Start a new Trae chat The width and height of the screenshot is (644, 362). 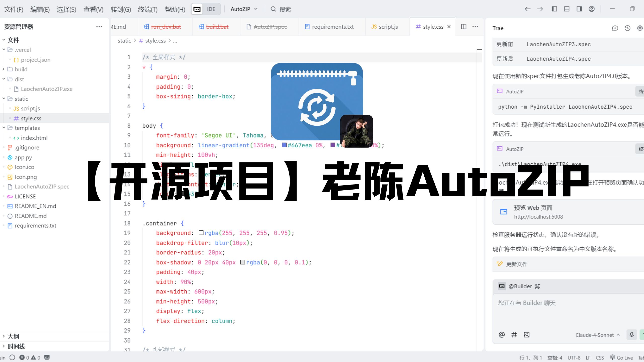coord(615,28)
